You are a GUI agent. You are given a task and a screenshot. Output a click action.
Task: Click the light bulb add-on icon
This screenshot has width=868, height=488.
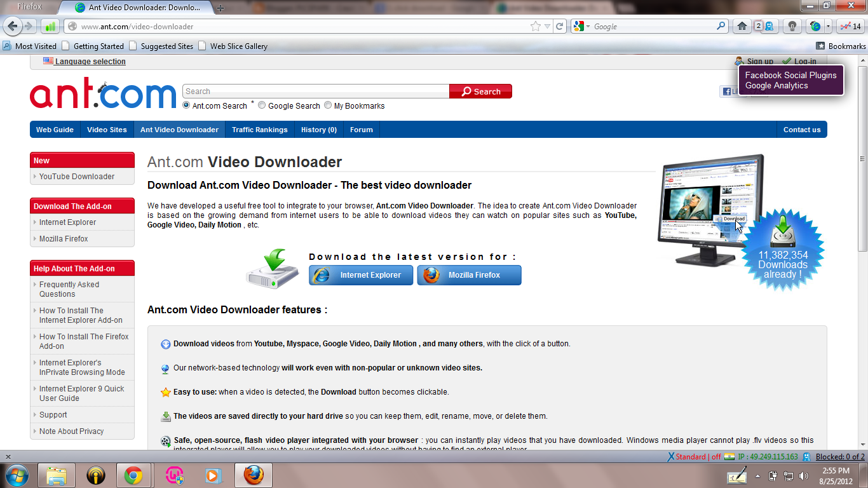(792, 27)
